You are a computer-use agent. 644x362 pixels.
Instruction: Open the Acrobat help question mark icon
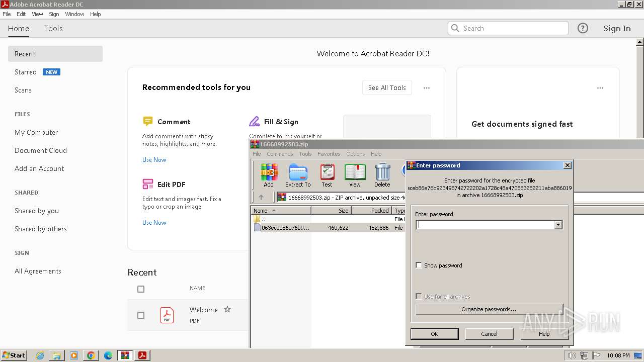coord(583,28)
